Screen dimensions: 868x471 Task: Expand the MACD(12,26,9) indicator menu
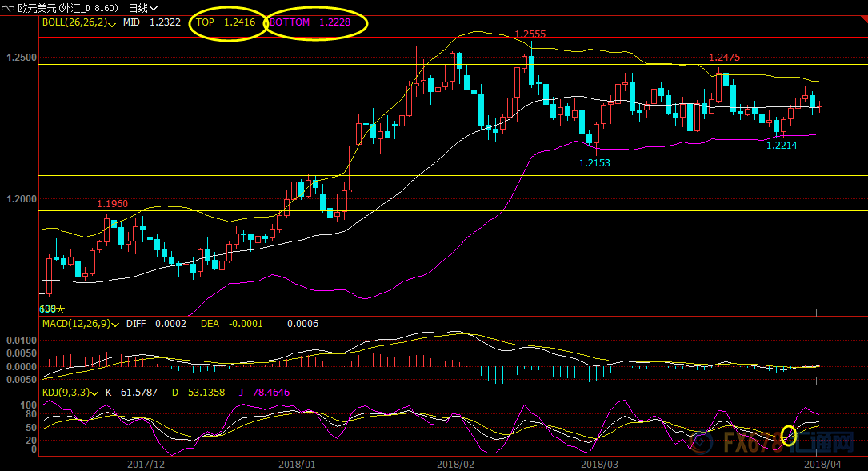(x=118, y=325)
